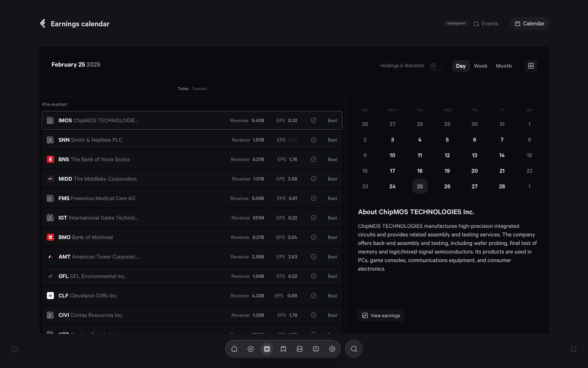588x368 pixels.
Task: Click the View earnings button
Action: tap(381, 316)
